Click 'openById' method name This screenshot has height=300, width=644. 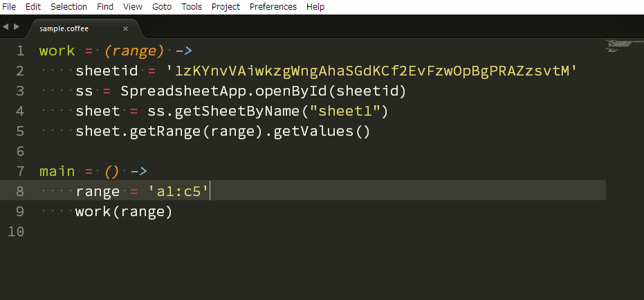(x=292, y=91)
